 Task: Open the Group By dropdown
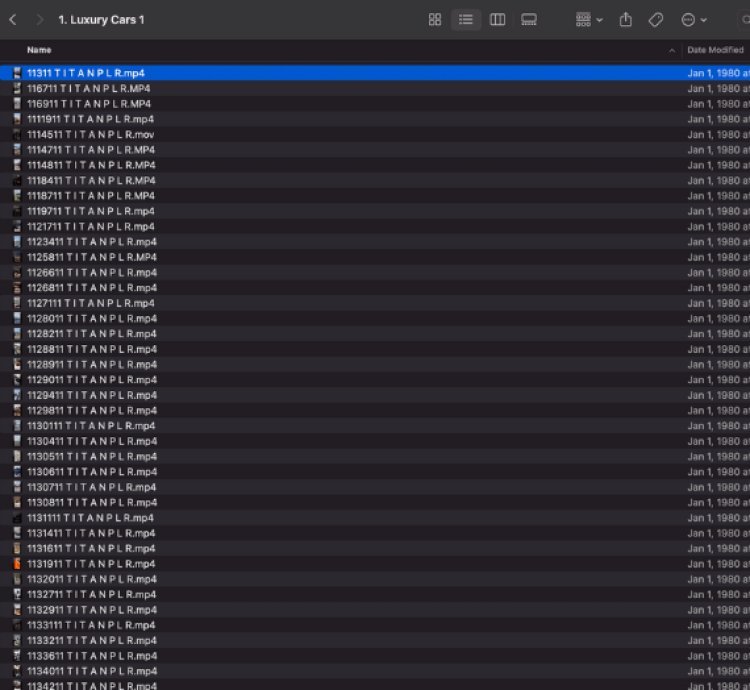pyautogui.click(x=589, y=20)
